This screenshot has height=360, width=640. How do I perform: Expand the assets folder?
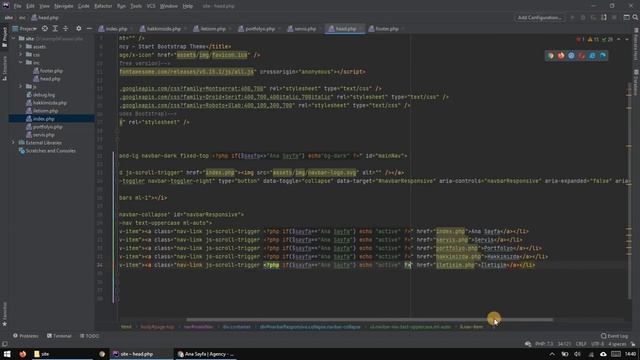coord(21,47)
